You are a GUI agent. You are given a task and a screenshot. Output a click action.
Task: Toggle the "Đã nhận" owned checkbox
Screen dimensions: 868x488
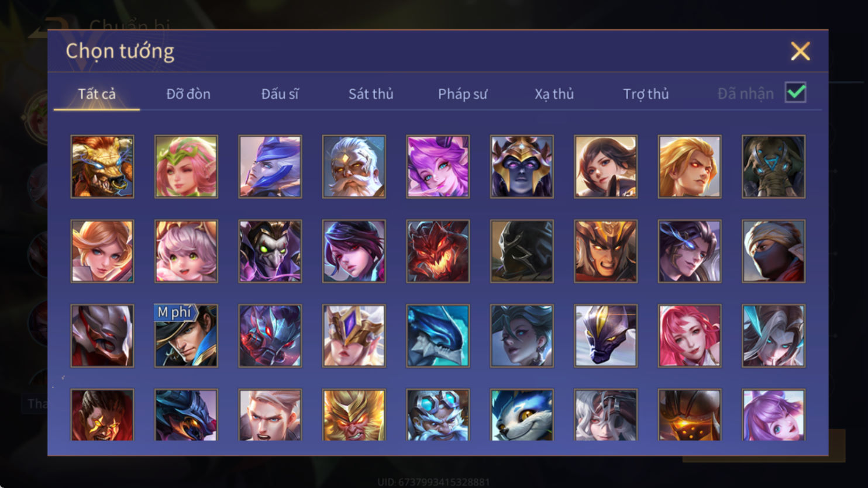[x=795, y=93]
